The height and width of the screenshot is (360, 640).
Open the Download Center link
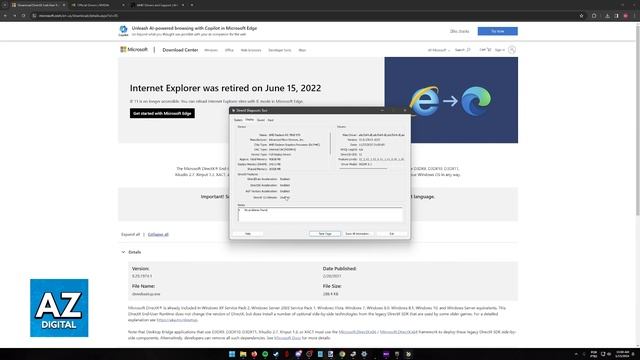[180, 50]
